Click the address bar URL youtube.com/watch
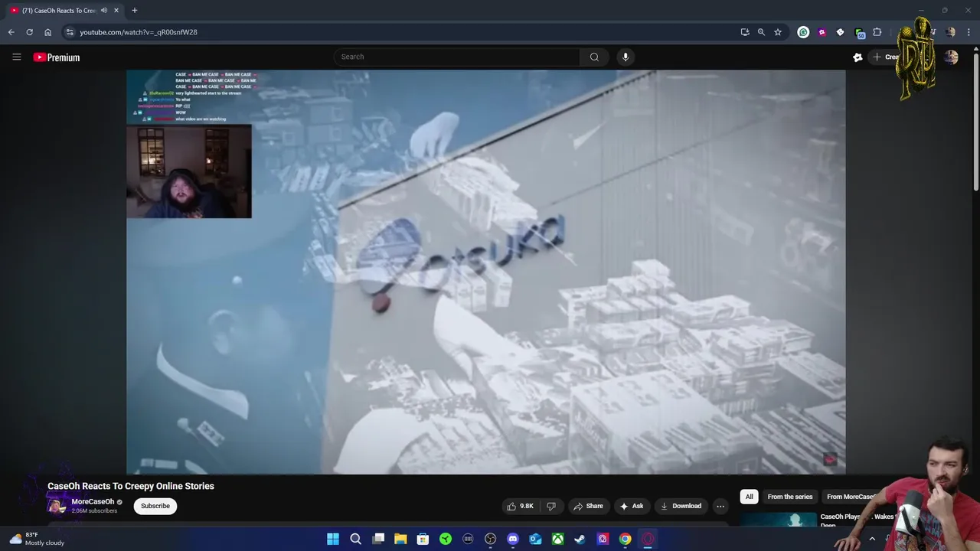The height and width of the screenshot is (551, 980). 139,32
